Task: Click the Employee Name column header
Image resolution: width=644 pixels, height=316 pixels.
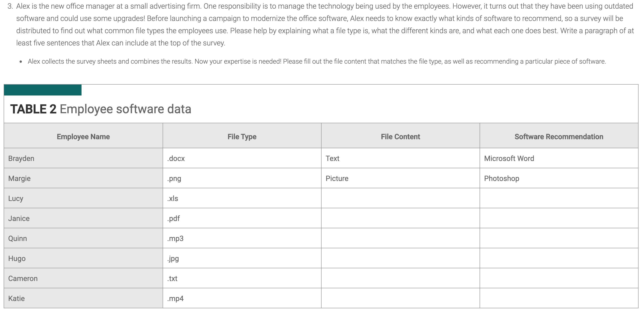Action: (x=83, y=137)
